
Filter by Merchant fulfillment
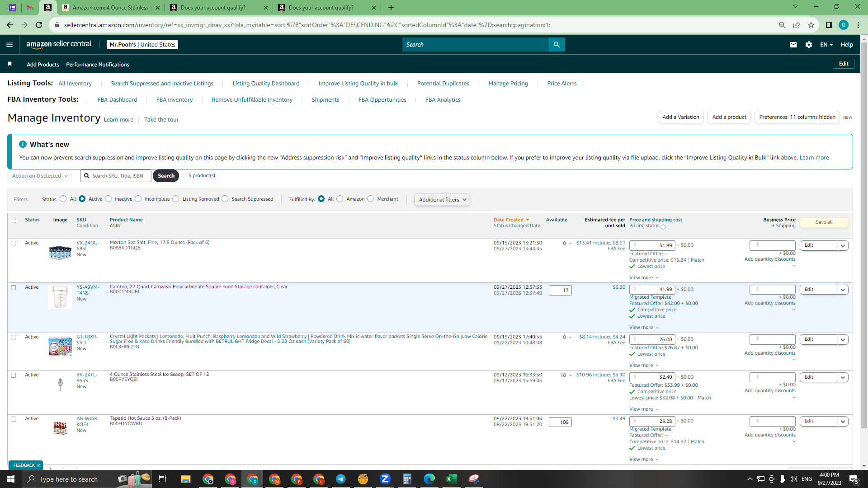[x=371, y=199]
